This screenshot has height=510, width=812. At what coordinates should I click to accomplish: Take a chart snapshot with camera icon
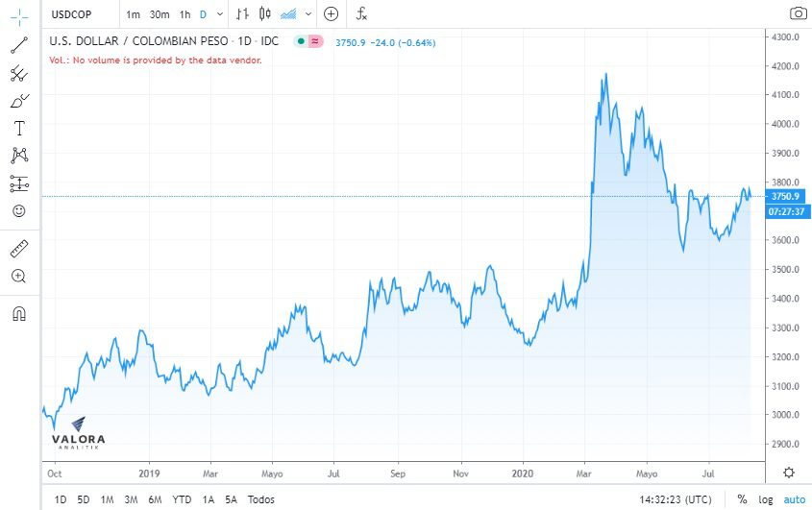799,13
